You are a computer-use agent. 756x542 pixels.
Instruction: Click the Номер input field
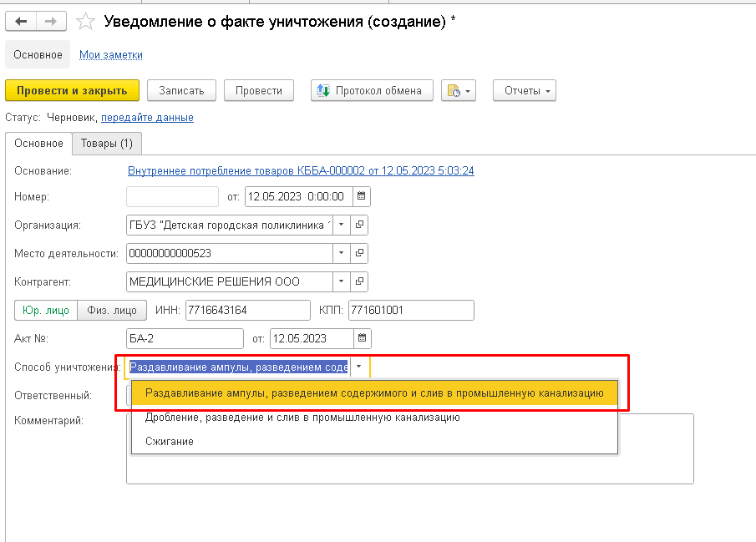point(172,197)
